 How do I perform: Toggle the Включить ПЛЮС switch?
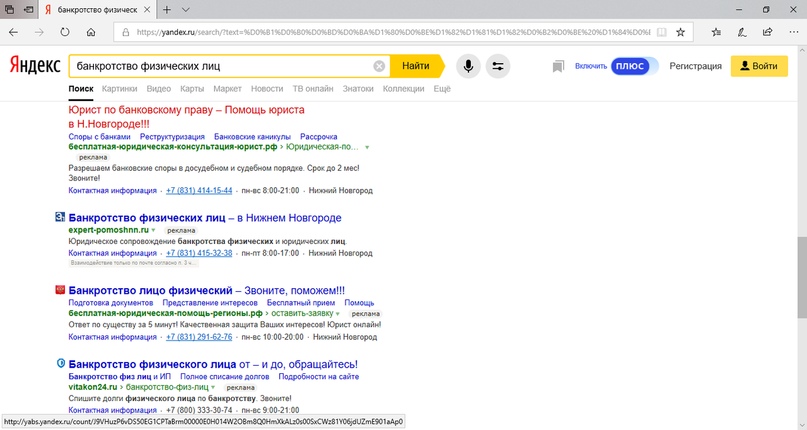point(634,66)
